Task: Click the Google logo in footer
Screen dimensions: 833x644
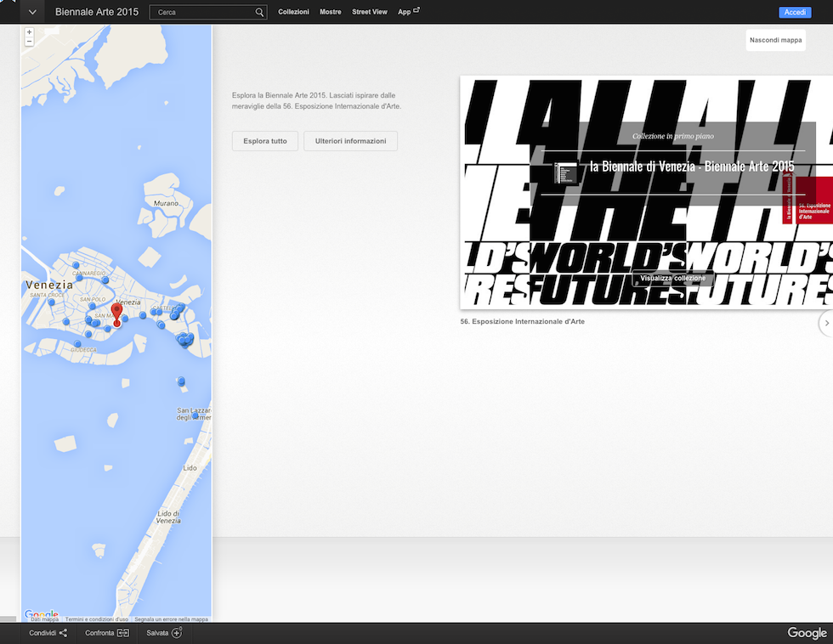Action: [807, 633]
